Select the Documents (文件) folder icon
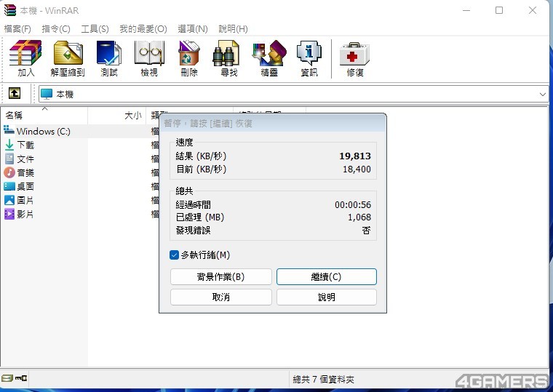 point(9,159)
